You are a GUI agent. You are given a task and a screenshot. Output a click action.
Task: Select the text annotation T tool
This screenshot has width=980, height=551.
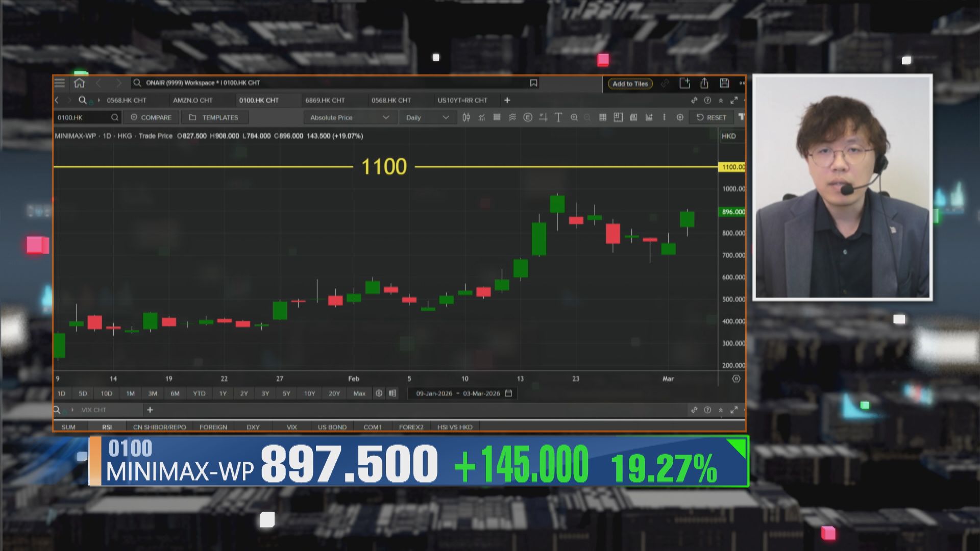[558, 117]
